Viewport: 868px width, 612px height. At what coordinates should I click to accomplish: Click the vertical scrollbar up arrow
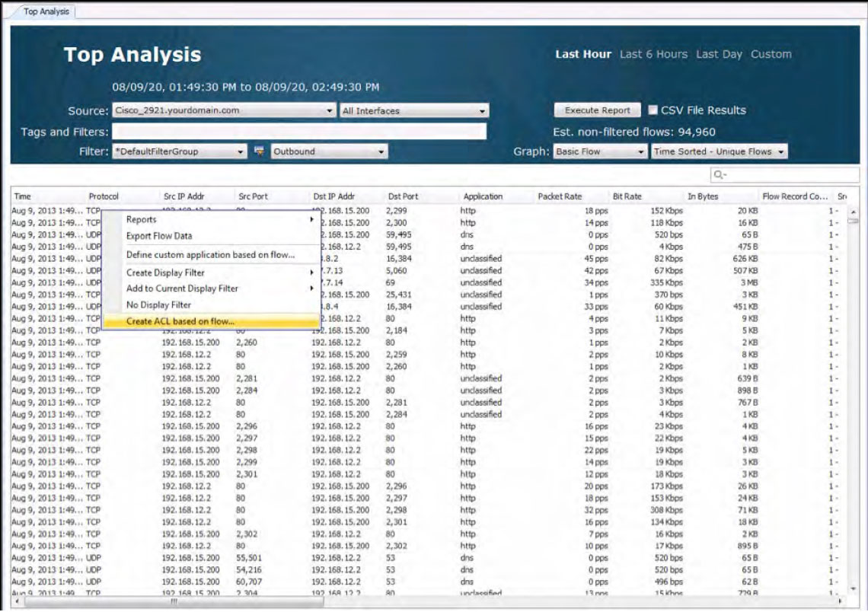pos(852,211)
